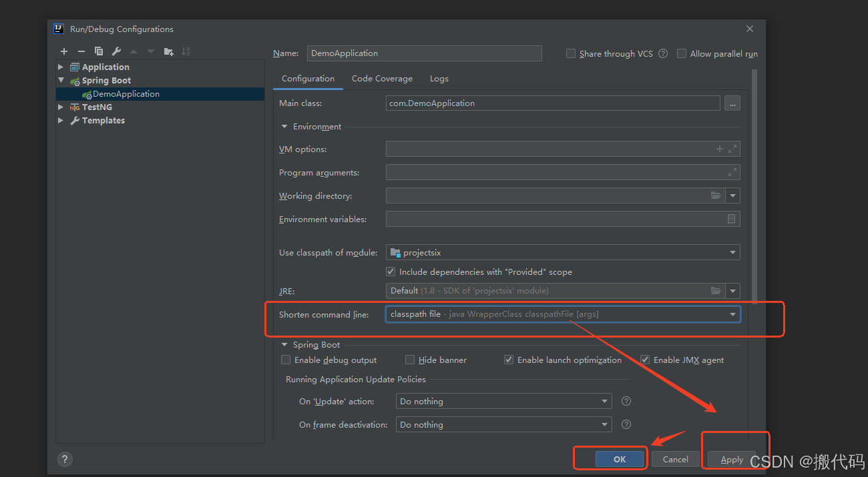
Task: Move configuration down arrow icon
Action: pyautogui.click(x=151, y=51)
